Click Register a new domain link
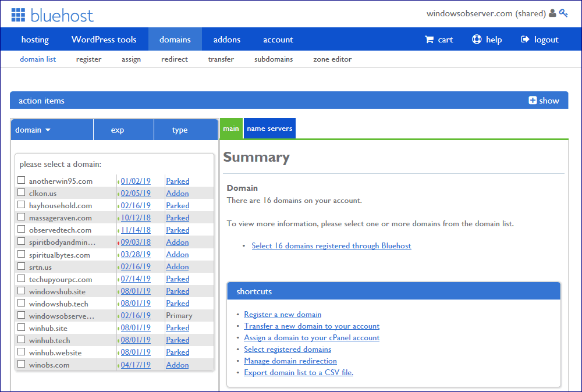 click(x=282, y=314)
